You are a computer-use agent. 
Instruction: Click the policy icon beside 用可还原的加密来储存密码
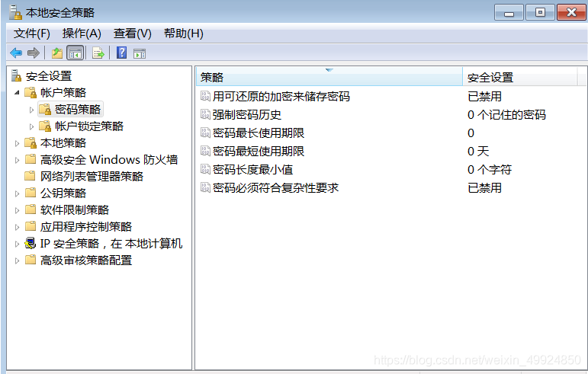[x=205, y=96]
